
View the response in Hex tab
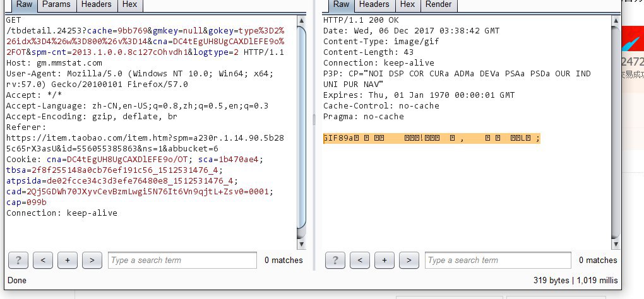(407, 5)
